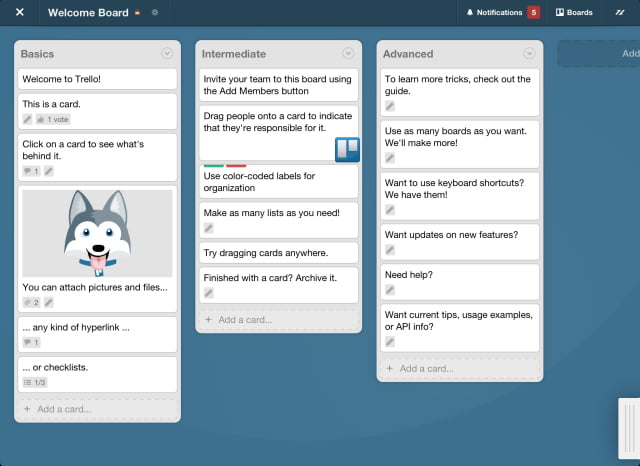This screenshot has width=640, height=466.
Task: Click the gear icon beside Welcome Board
Action: pos(154,12)
